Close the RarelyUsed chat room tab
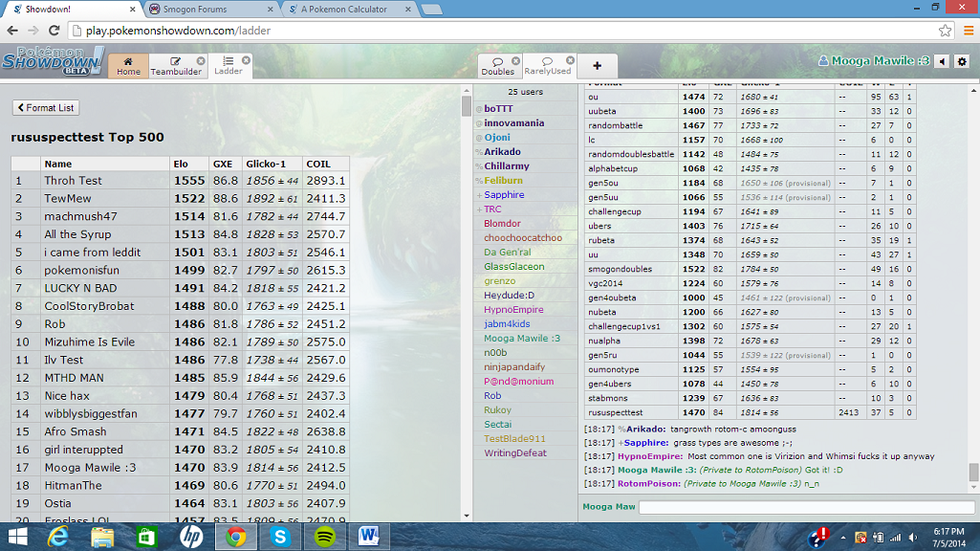Screen dimensions: 980x551 tap(571, 60)
